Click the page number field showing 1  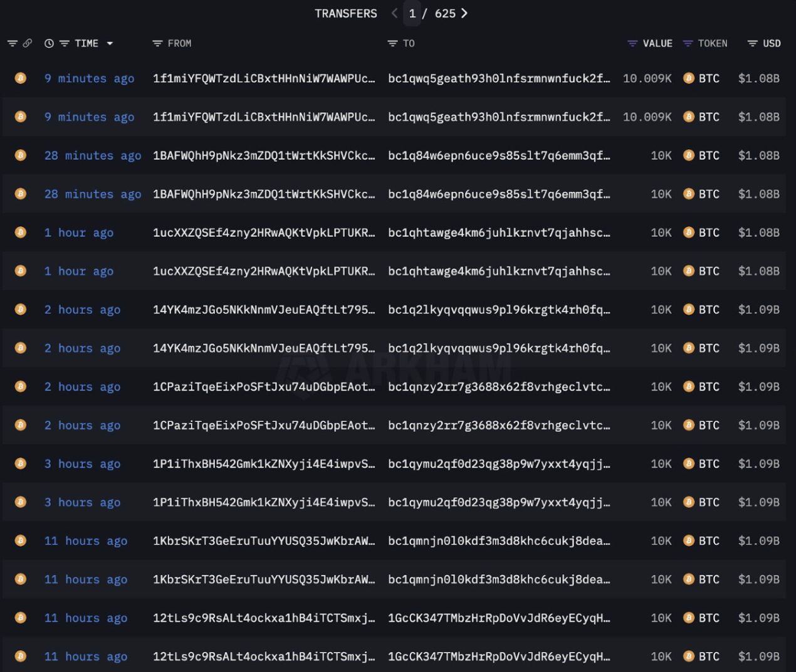tap(412, 13)
